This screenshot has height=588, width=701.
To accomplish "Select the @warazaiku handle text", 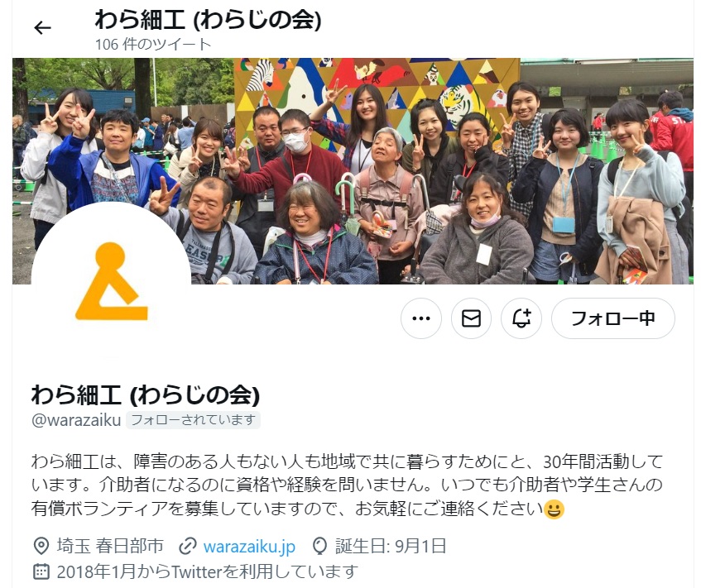I will click(x=76, y=420).
